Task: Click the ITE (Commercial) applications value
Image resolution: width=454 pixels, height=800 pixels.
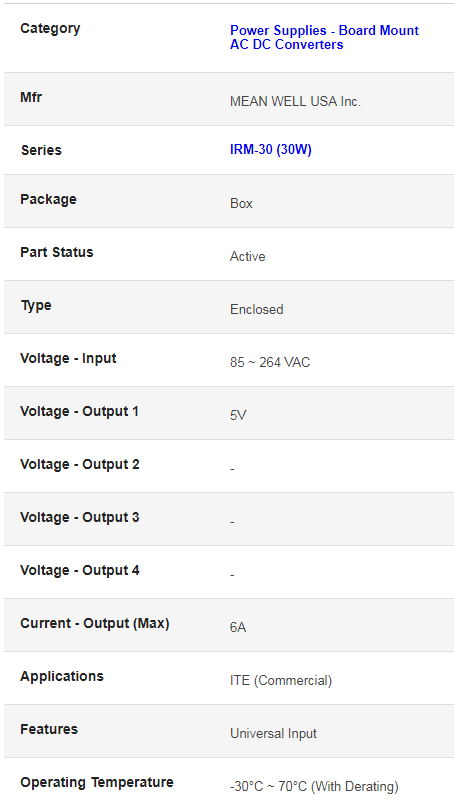Action: coord(281,681)
